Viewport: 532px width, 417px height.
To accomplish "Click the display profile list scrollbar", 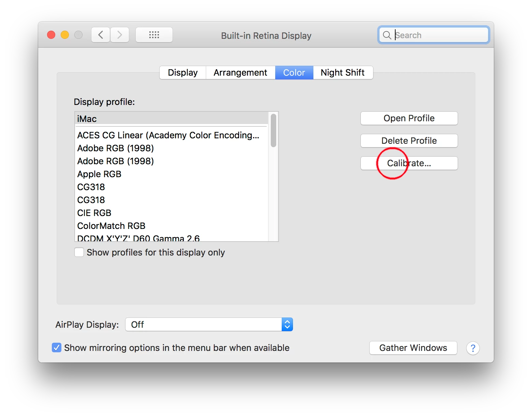I will pyautogui.click(x=274, y=130).
